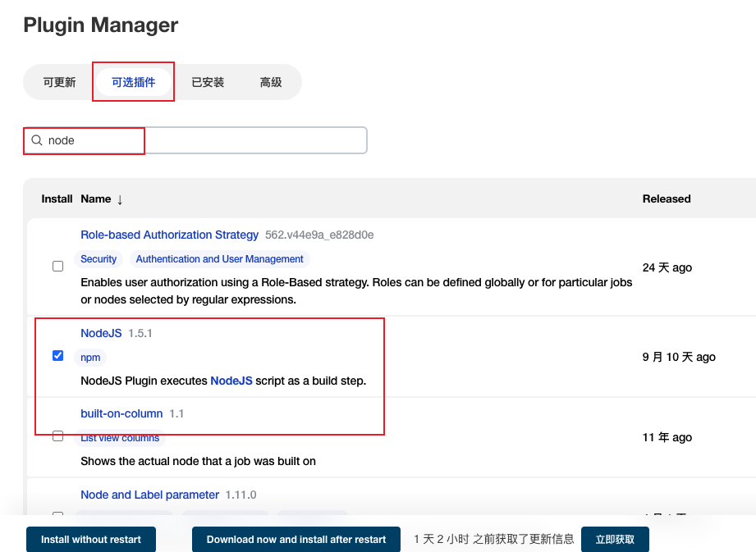Open the Node and Label parameter link
Image resolution: width=756 pixels, height=552 pixels.
[149, 495]
